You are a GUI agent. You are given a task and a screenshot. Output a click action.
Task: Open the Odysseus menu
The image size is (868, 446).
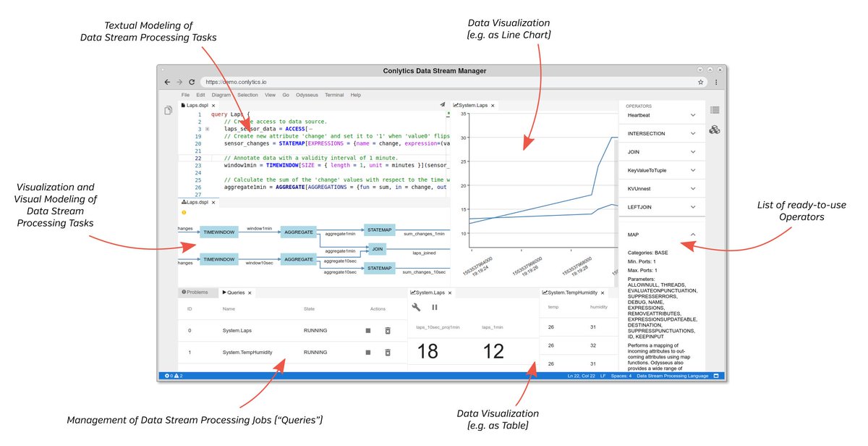pos(307,95)
